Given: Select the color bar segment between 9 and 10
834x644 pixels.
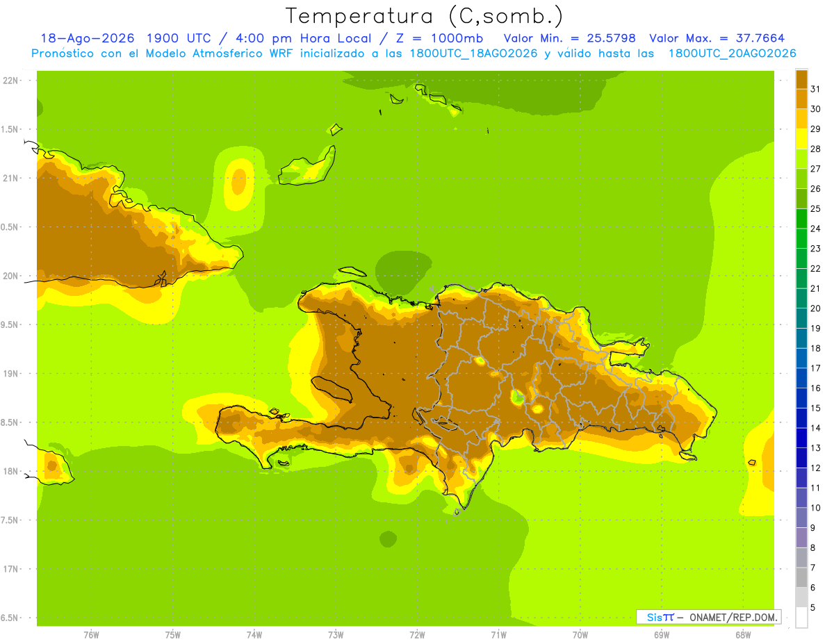Looking at the screenshot, I should point(801,517).
